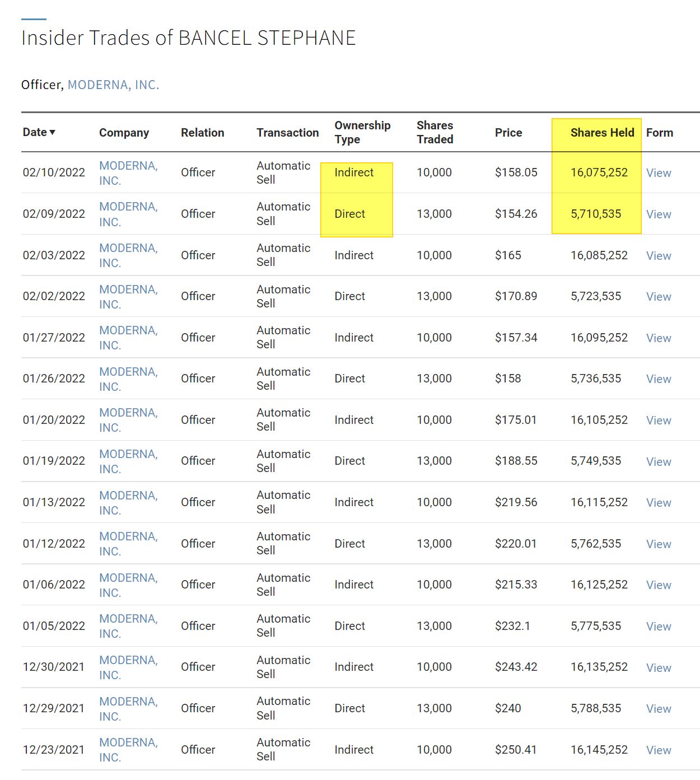Open View form for 01/13/2022 trade
The height and width of the screenshot is (780, 700).
point(658,503)
